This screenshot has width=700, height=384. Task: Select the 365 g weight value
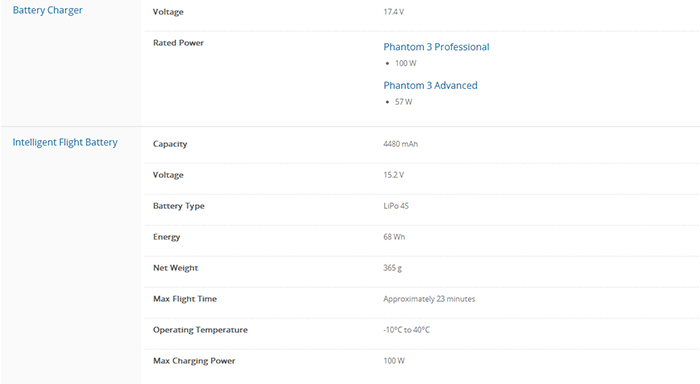[392, 268]
